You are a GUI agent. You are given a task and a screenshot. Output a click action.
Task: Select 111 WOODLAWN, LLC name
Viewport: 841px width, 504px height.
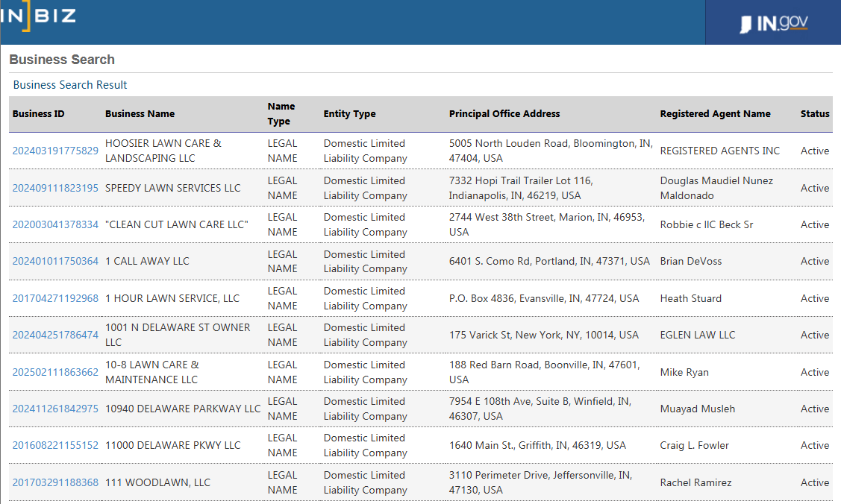157,482
